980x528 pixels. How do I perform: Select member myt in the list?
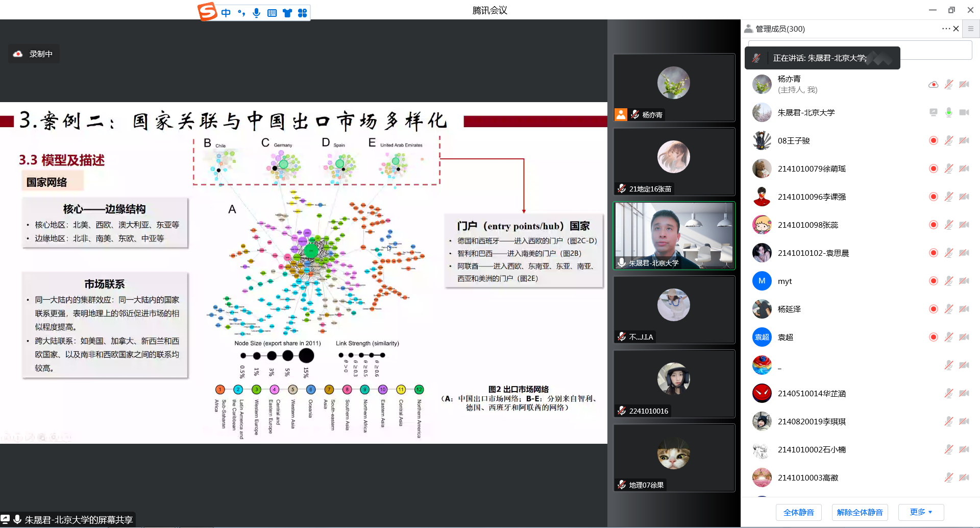(785, 281)
